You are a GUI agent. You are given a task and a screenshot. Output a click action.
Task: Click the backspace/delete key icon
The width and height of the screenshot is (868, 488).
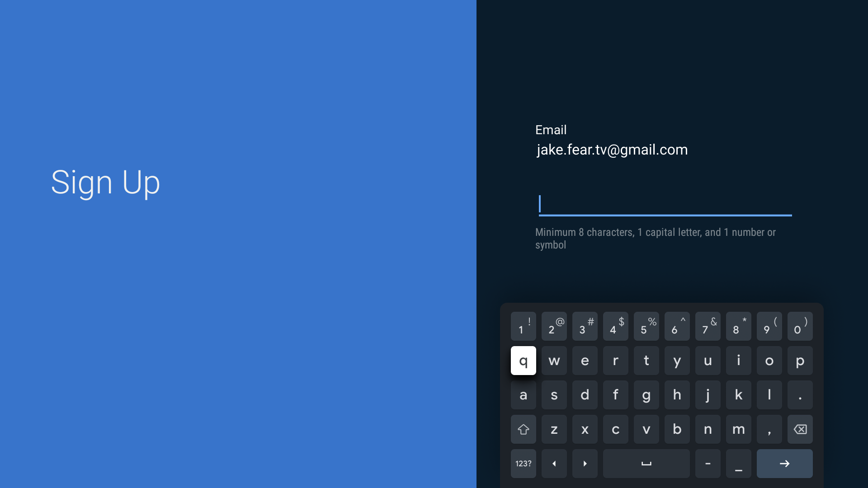[x=800, y=429]
